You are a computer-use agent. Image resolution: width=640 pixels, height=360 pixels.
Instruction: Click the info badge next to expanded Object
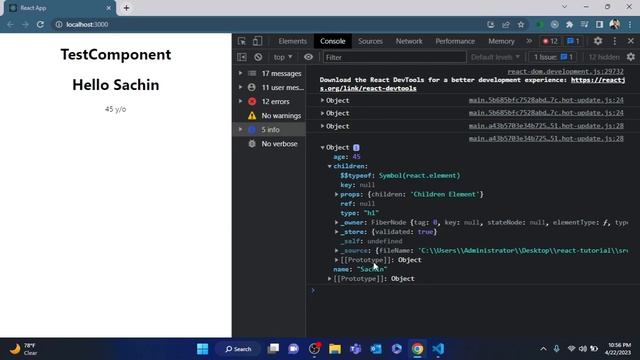pyautogui.click(x=356, y=147)
